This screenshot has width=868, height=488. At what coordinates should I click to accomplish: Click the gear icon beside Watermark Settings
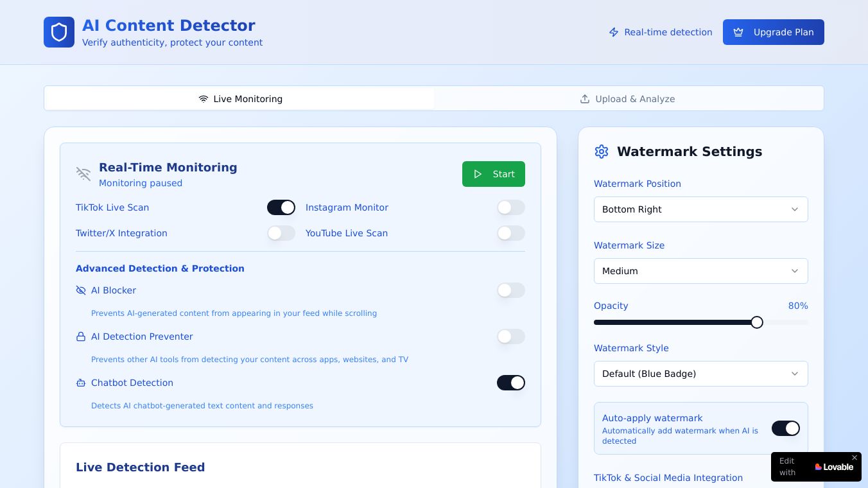point(602,152)
